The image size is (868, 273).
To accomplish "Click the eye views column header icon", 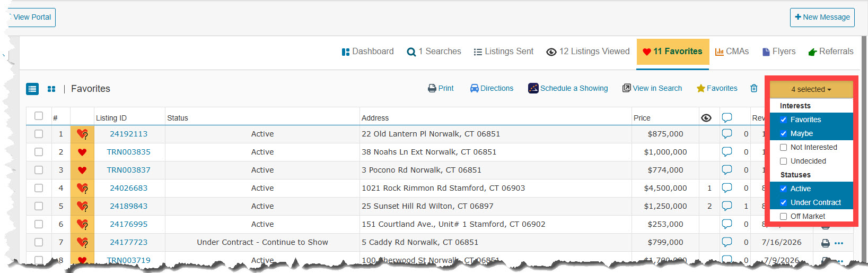I will [706, 118].
